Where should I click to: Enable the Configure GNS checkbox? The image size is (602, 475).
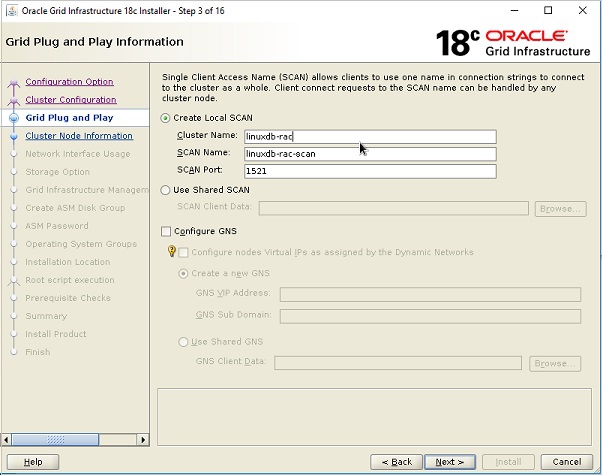tap(166, 232)
